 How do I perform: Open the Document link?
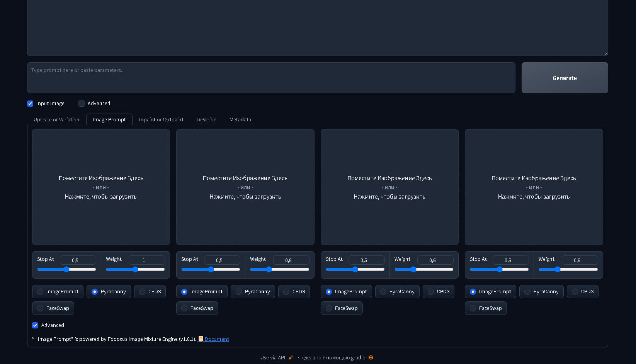[216, 339]
